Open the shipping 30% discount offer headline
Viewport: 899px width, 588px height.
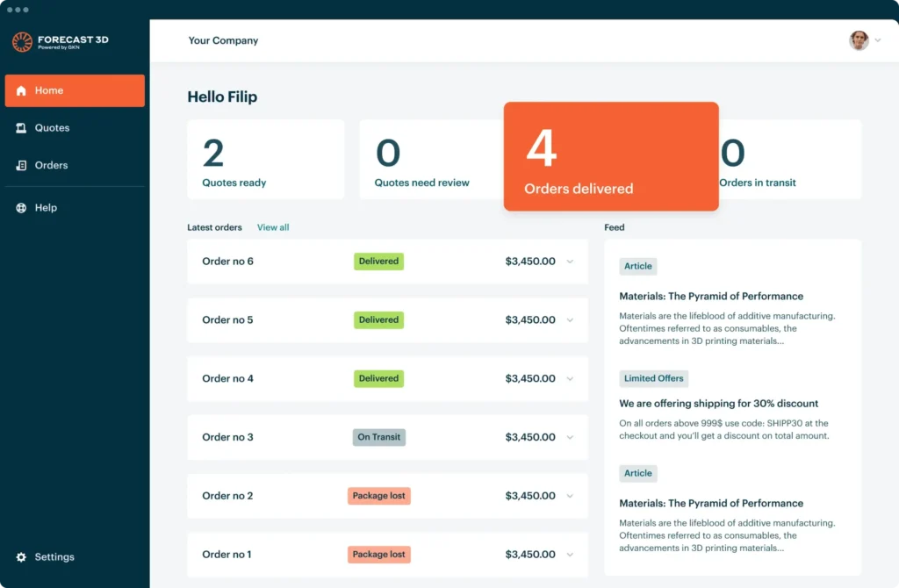[718, 404]
